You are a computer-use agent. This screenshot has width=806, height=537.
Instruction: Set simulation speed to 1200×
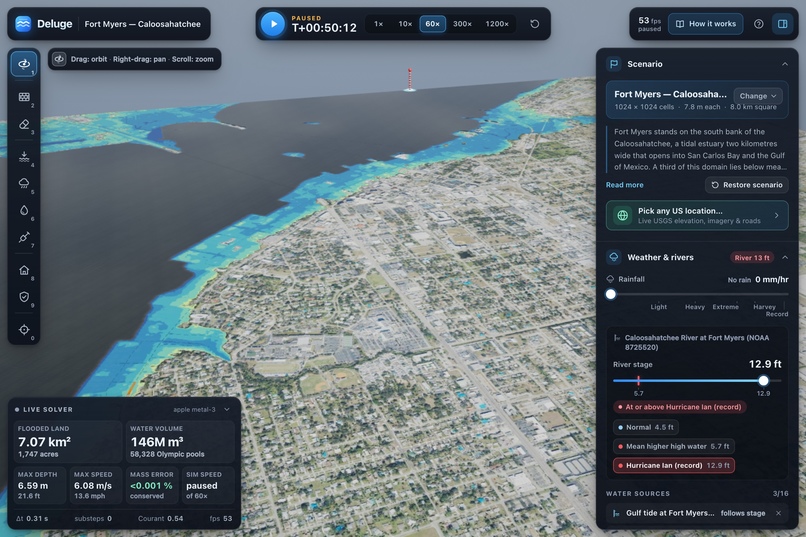coord(497,24)
